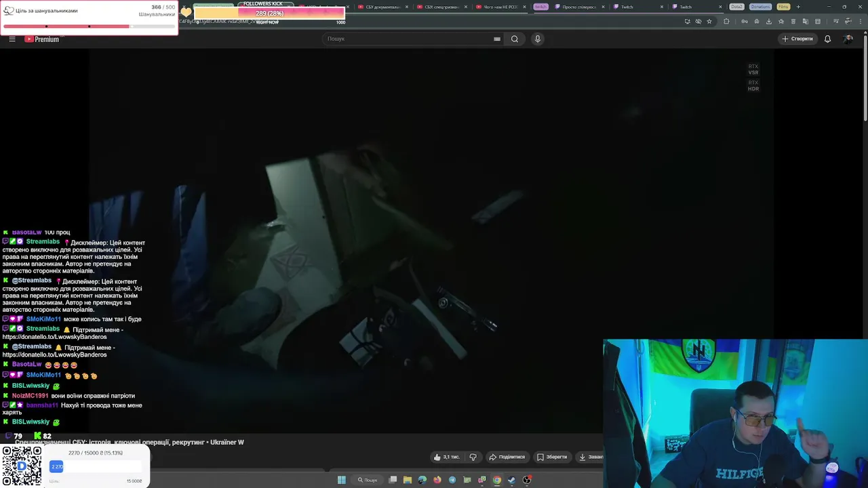868x488 pixels.
Task: Click the install/cast screen icon in the address bar
Action: [688, 21]
